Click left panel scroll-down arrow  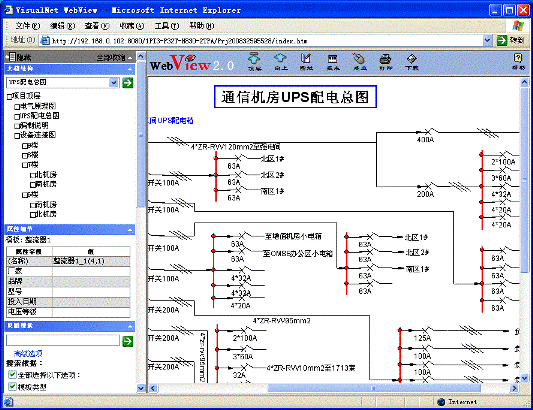click(141, 388)
